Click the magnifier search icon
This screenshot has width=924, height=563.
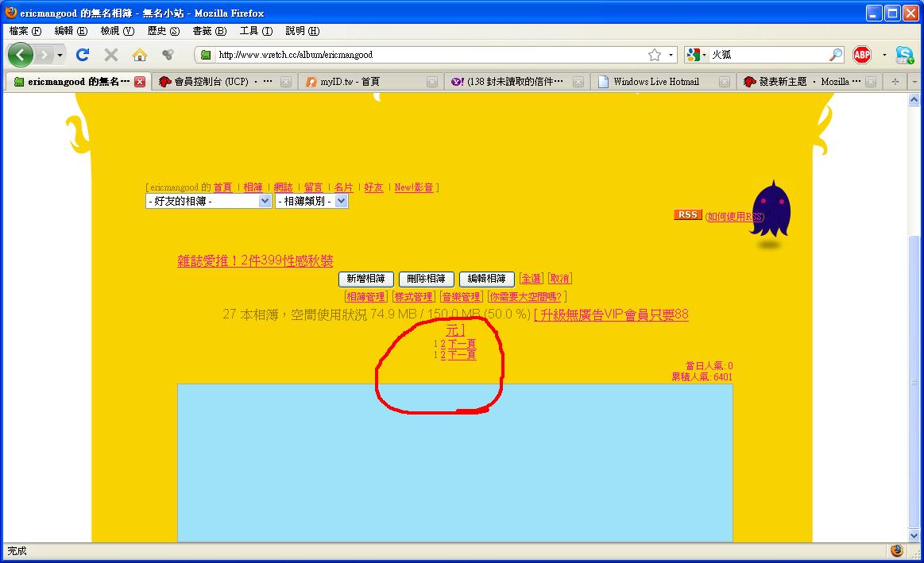click(836, 55)
